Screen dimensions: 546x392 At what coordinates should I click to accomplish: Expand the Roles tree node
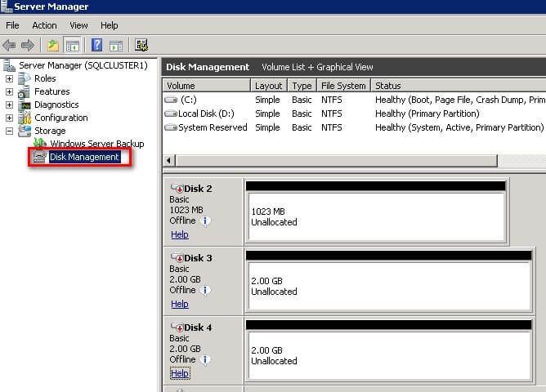[x=10, y=78]
